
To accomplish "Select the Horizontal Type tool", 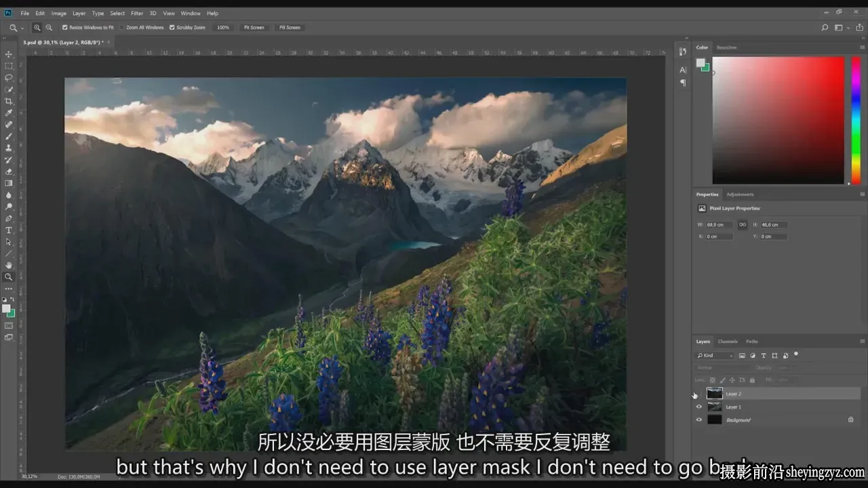I will point(9,230).
